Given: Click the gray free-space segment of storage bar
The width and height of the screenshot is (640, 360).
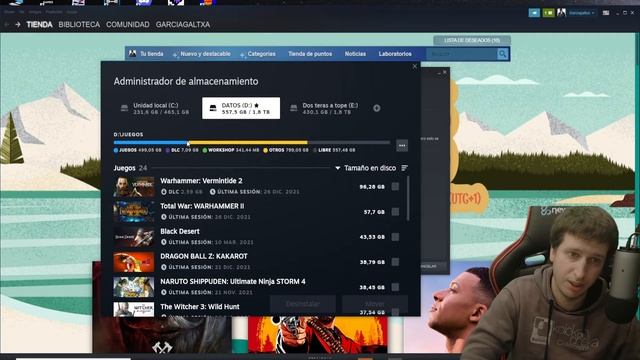Looking at the screenshot, I should 349,142.
